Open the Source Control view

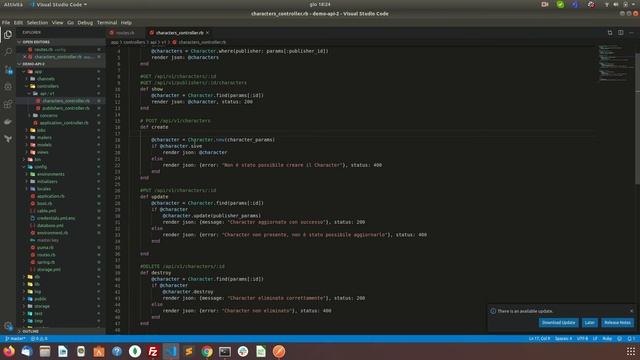tap(8, 69)
